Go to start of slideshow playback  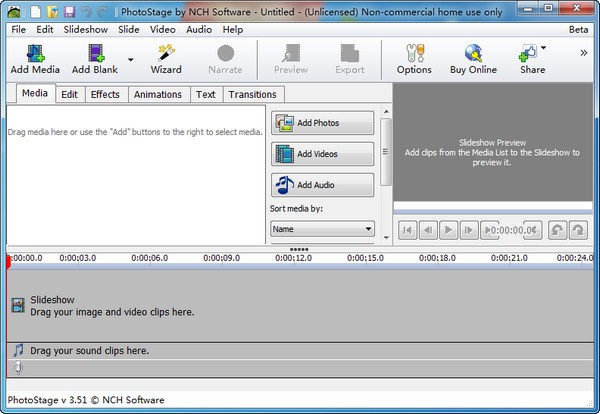[408, 230]
